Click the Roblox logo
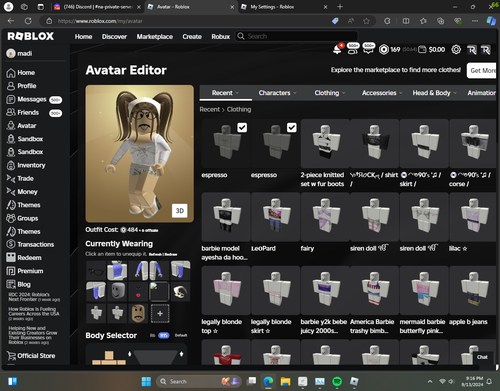 tap(30, 36)
